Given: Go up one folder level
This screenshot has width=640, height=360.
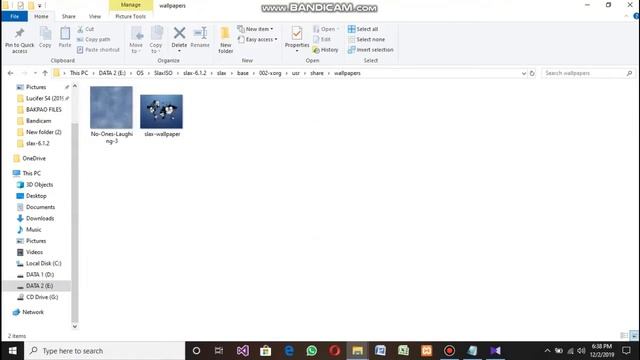Looking at the screenshot, I should (x=45, y=73).
